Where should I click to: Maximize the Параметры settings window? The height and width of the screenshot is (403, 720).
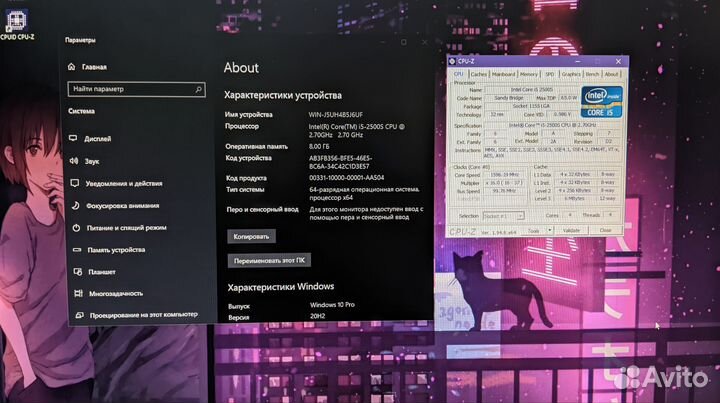(403, 42)
